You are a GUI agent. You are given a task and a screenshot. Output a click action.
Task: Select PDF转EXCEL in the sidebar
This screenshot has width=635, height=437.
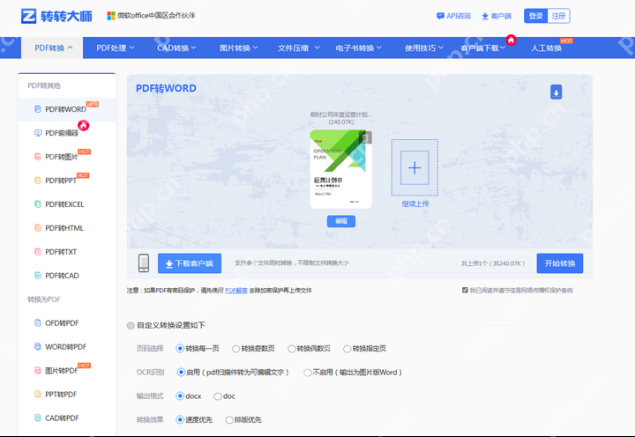[65, 204]
